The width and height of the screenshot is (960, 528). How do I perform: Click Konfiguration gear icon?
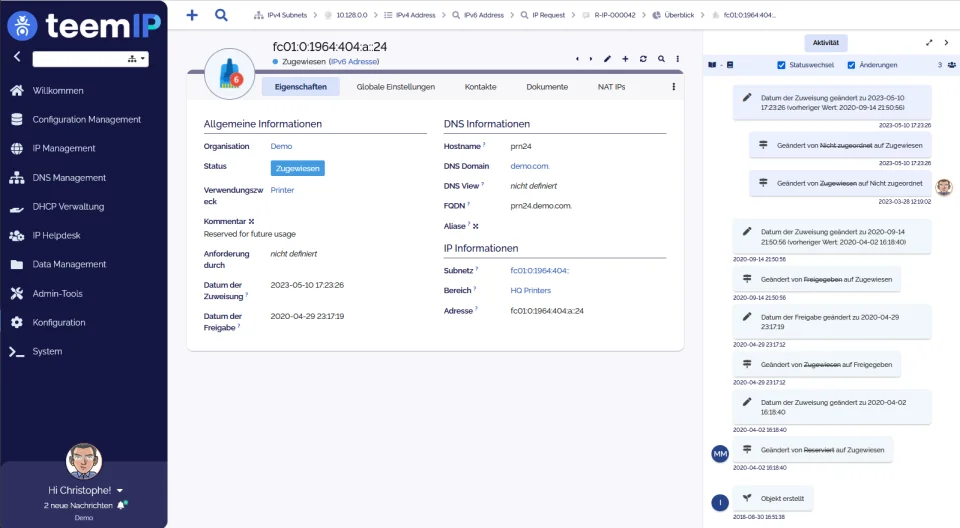pos(17,322)
